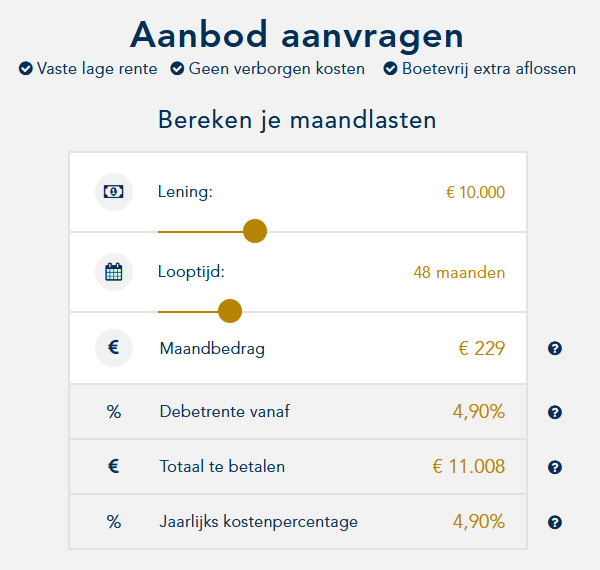Click the Aanbod aanvragen heading
The width and height of the screenshot is (600, 570).
pyautogui.click(x=297, y=35)
